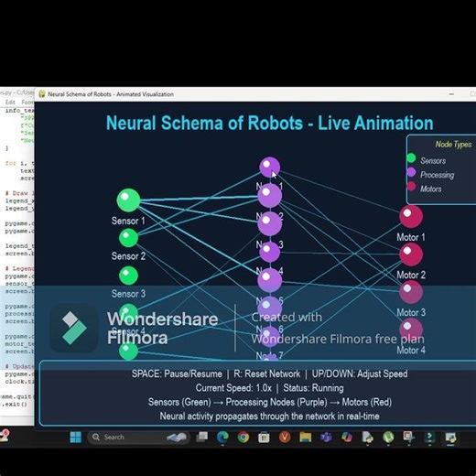Click the 'Status: Running' text
The image size is (476, 476).
[x=313, y=388]
